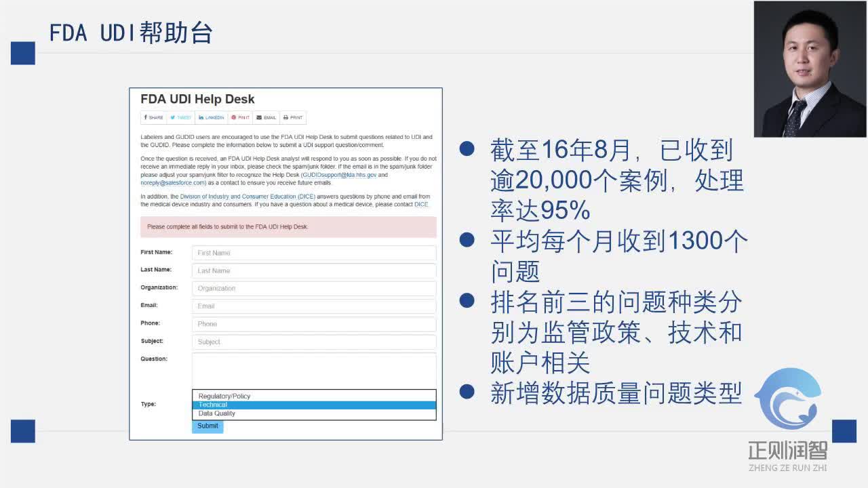
Task: Click the Zheng Ze Run Zhi logo
Action: click(787, 419)
